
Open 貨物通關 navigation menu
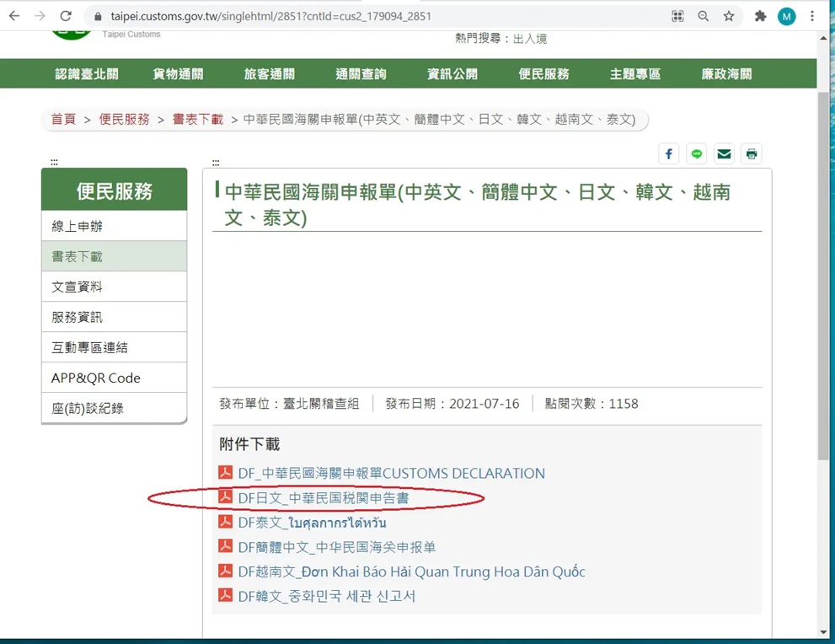178,74
